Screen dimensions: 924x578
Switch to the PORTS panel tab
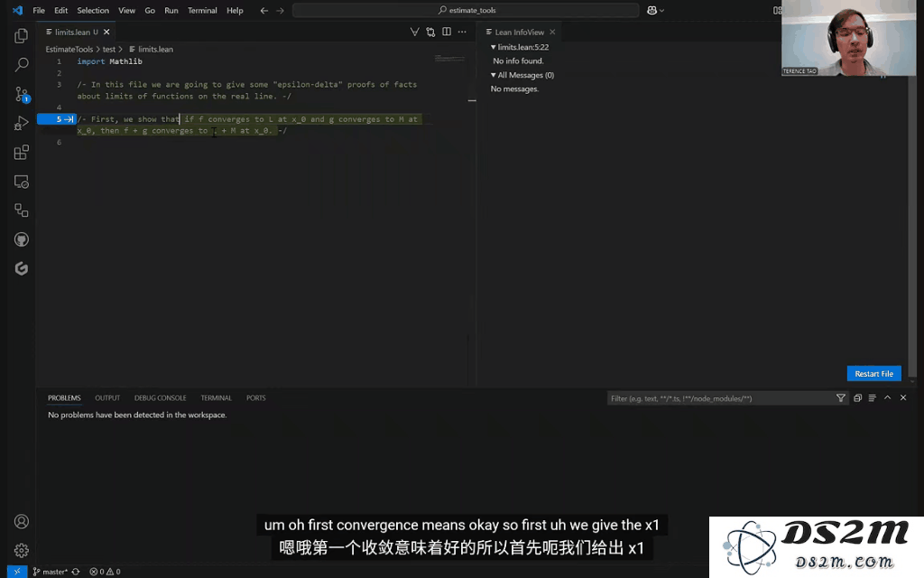(x=255, y=398)
